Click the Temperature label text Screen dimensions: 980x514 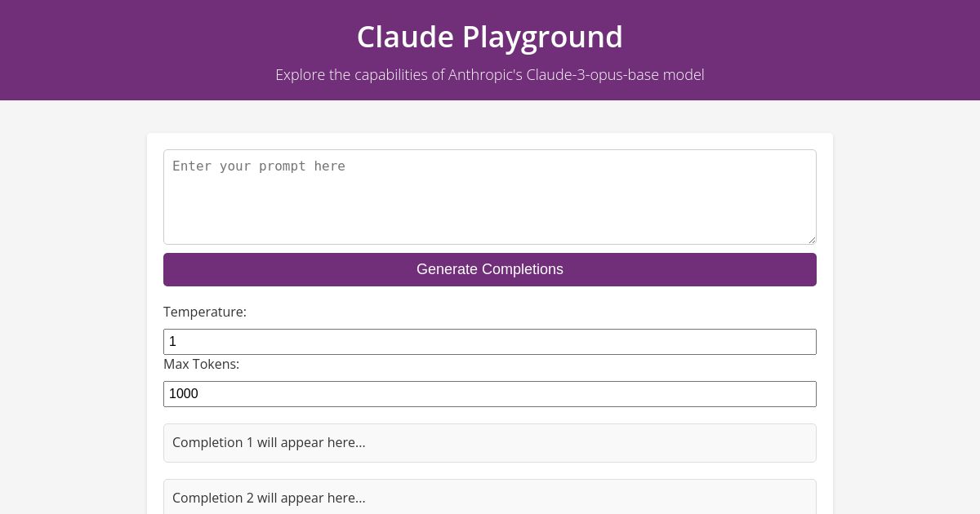(205, 312)
